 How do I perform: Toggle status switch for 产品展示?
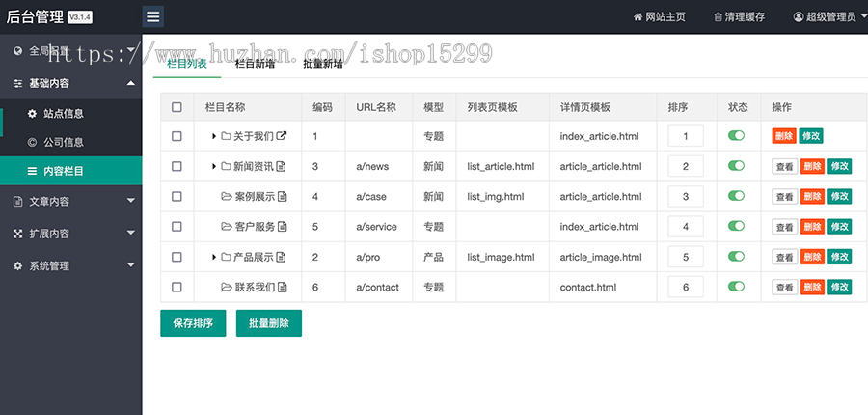click(736, 256)
